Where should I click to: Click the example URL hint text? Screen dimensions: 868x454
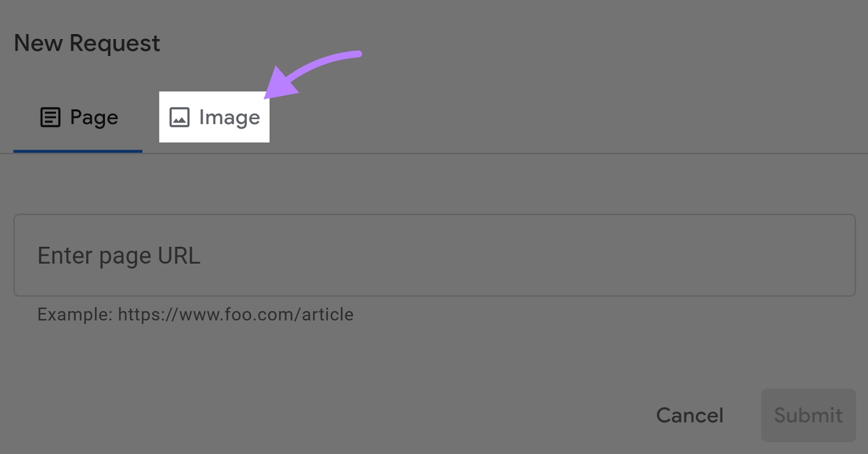194,314
